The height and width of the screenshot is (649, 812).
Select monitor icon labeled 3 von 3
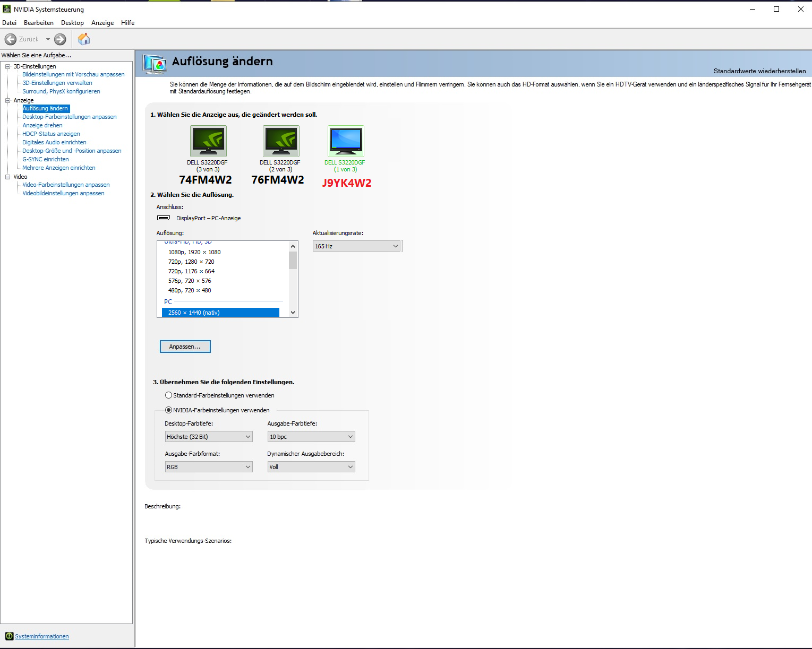208,141
